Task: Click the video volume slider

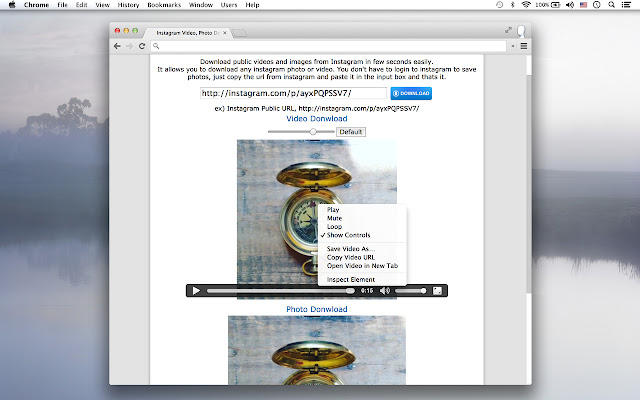Action: pos(411,291)
